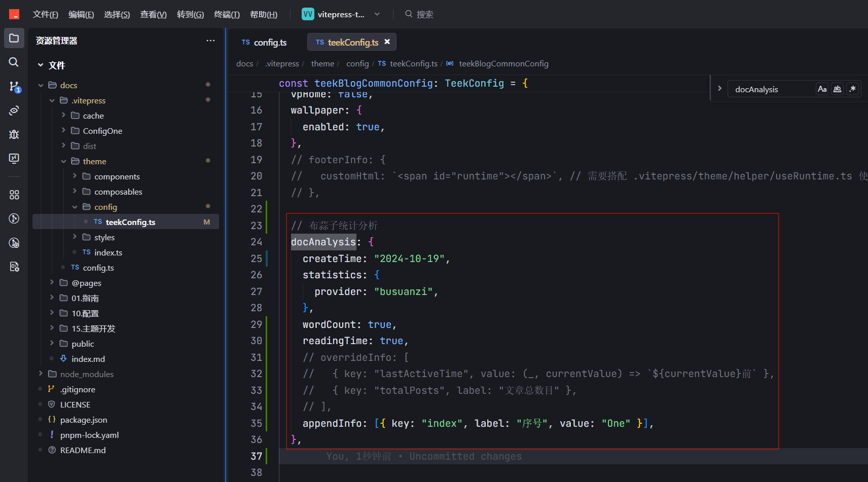The height and width of the screenshot is (482, 868).
Task: Click the theme breadcrumb
Action: click(x=322, y=63)
